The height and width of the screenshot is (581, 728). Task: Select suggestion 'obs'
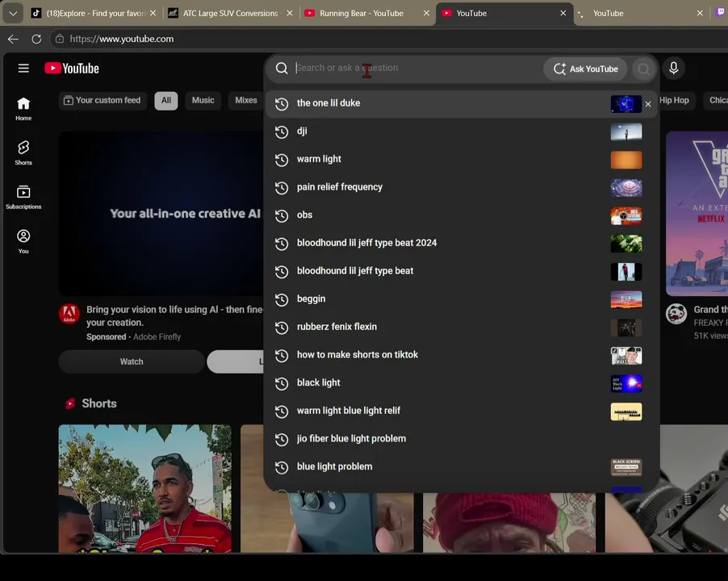point(462,215)
